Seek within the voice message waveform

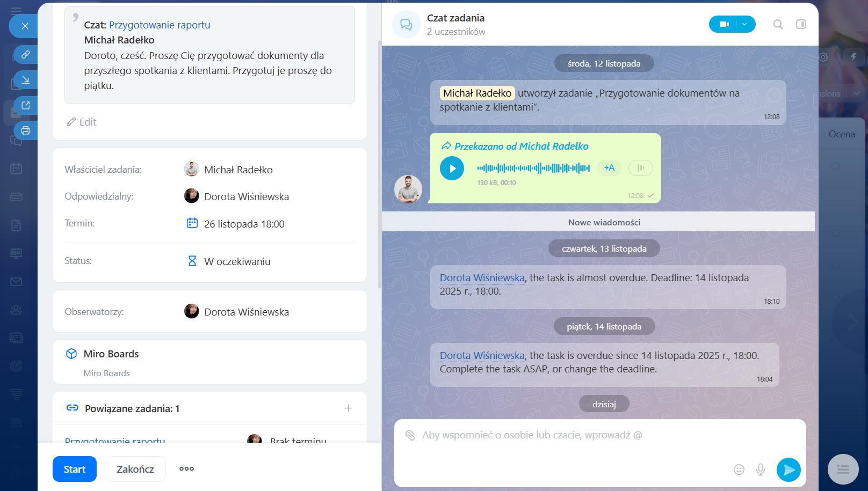pos(533,168)
